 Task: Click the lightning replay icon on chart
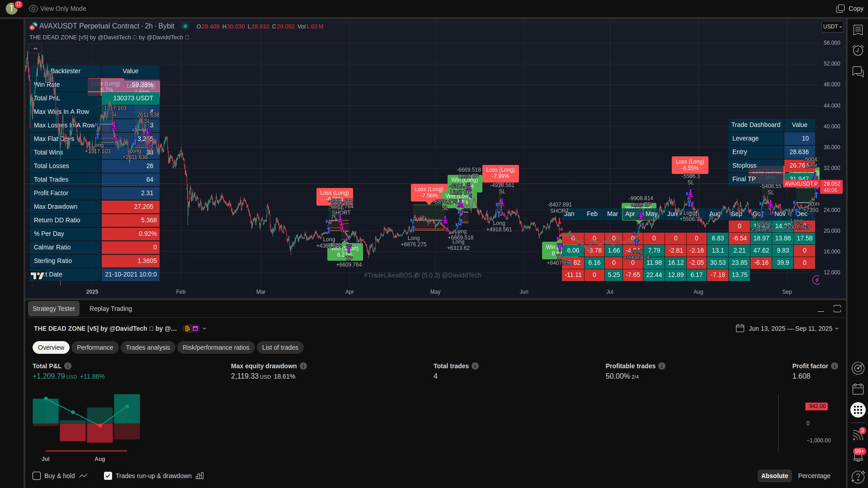click(816, 280)
